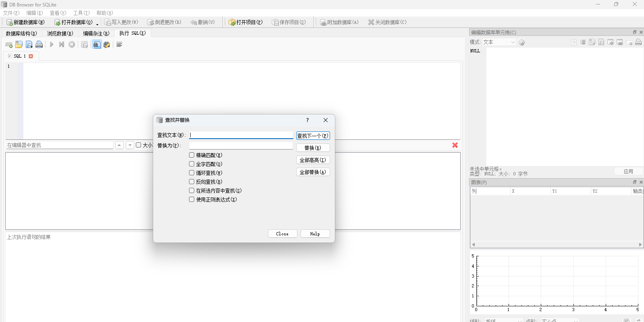Click the 查找下一个 button
The width and height of the screenshot is (644, 322).
pos(313,136)
